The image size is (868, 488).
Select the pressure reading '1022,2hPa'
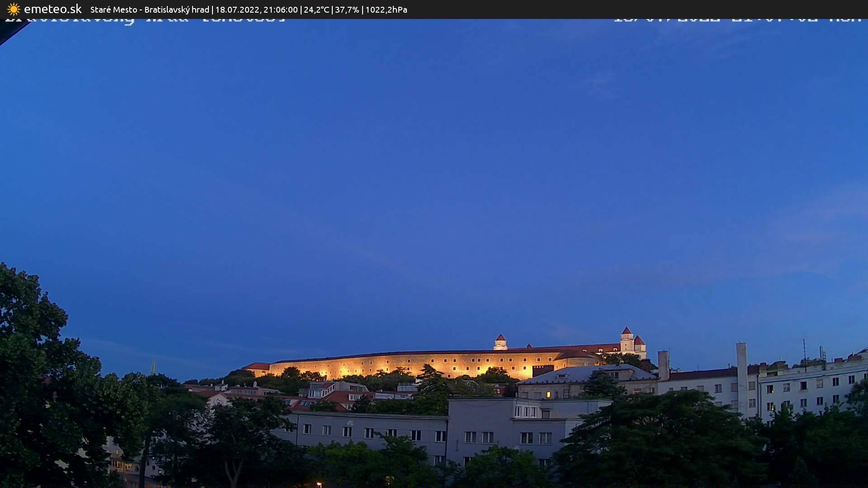pos(387,9)
